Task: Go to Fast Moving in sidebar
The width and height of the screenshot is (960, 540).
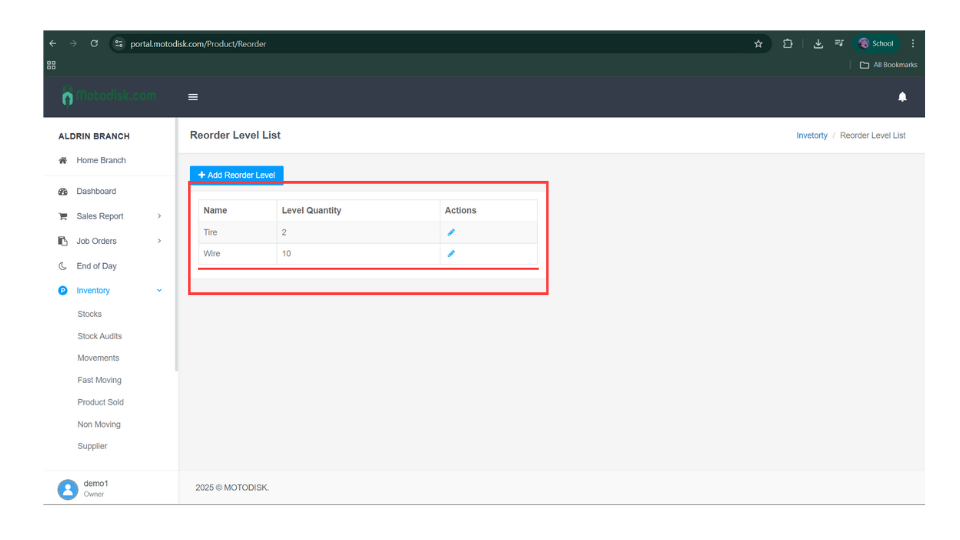Action: [99, 380]
